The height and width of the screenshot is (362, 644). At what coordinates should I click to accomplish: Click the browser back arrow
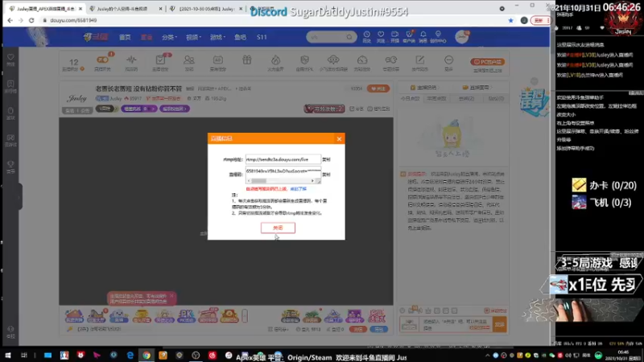[10, 20]
